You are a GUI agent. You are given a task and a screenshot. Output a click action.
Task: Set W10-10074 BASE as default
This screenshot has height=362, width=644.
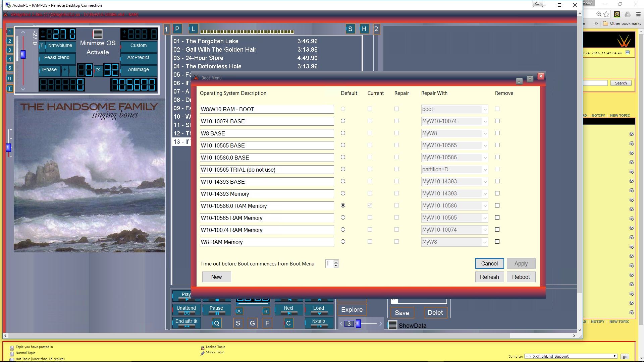tap(343, 121)
